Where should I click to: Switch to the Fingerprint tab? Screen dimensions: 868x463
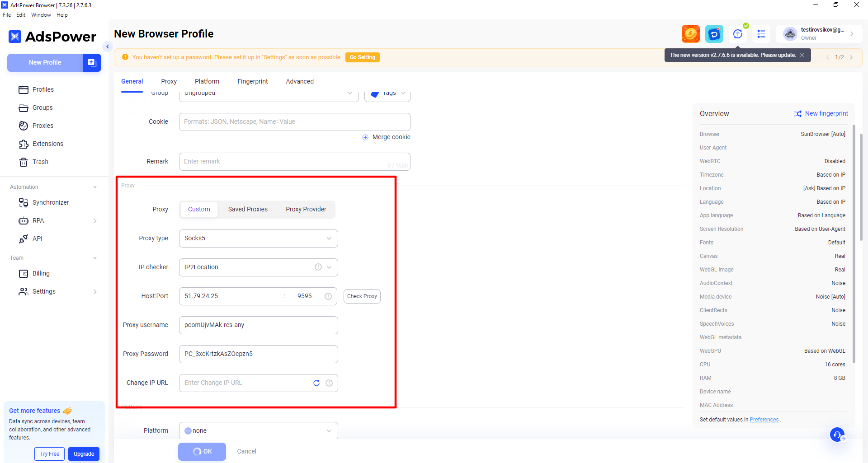[x=252, y=81]
